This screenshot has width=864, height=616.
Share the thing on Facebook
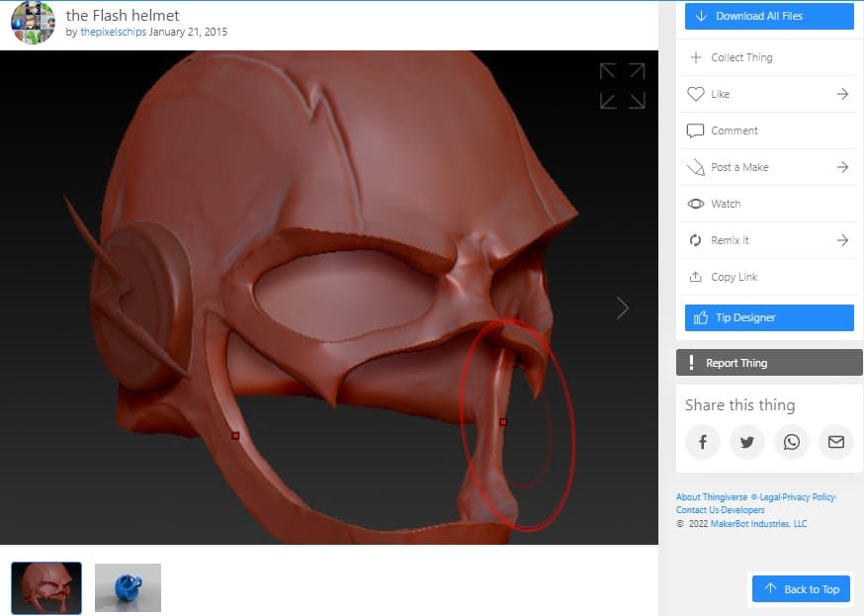click(x=703, y=442)
